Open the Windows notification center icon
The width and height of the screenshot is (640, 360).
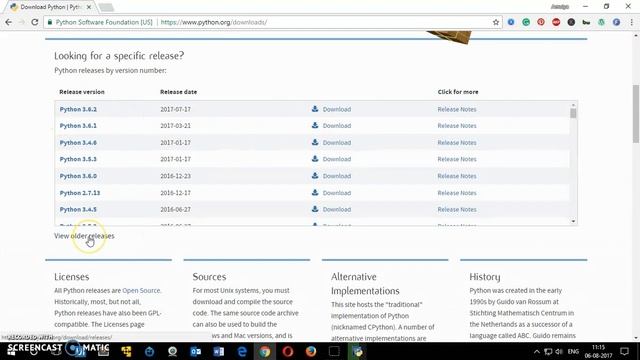[624, 351]
